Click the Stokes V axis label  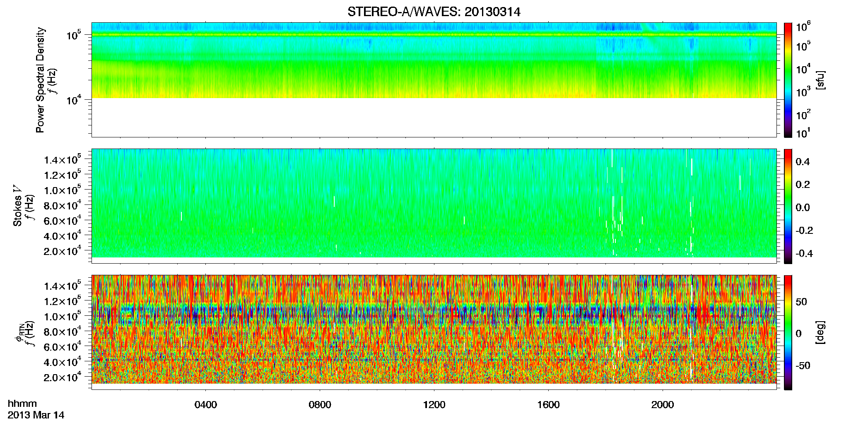18,205
